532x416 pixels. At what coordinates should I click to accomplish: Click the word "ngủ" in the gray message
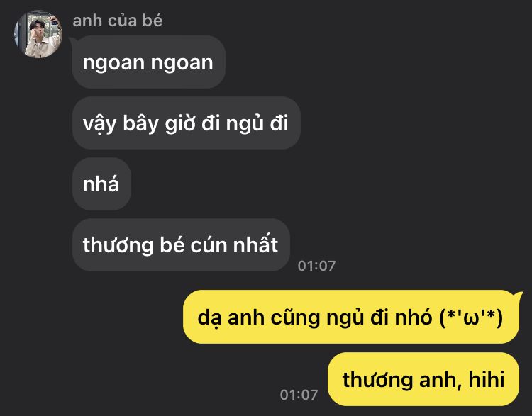tap(245, 123)
